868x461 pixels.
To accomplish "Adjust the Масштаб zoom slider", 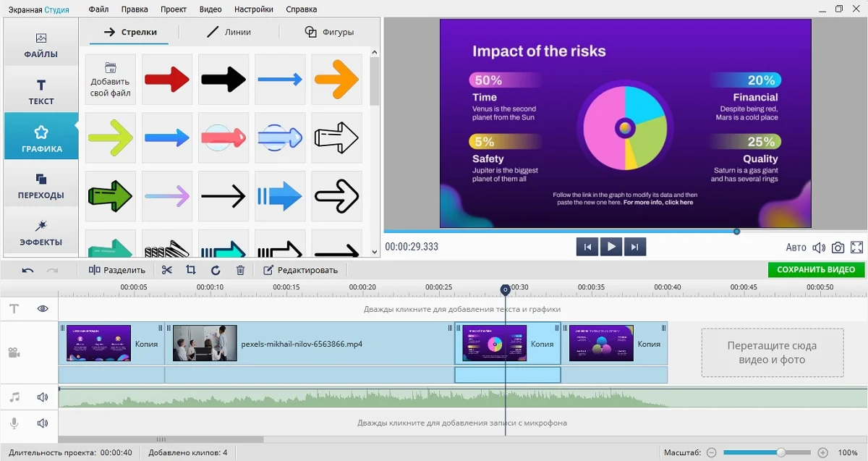I will [781, 452].
